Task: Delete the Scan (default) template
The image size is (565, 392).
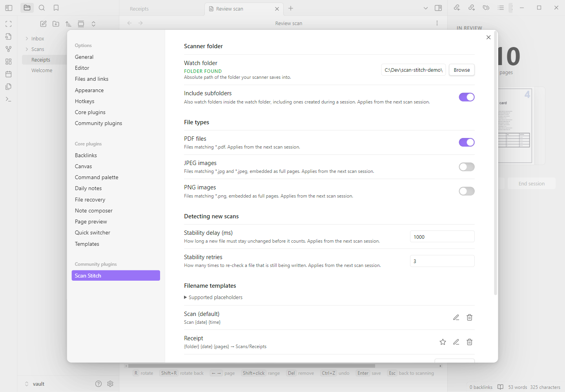Action: click(469, 318)
